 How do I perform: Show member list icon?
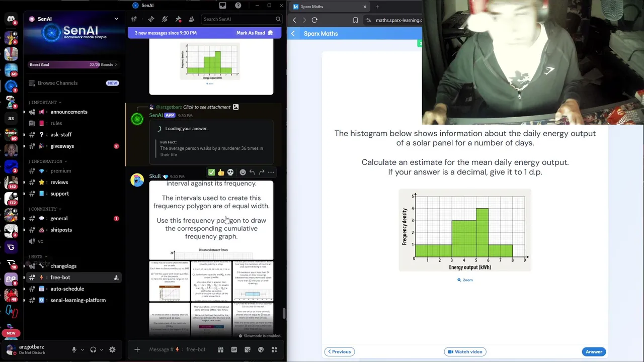192,19
